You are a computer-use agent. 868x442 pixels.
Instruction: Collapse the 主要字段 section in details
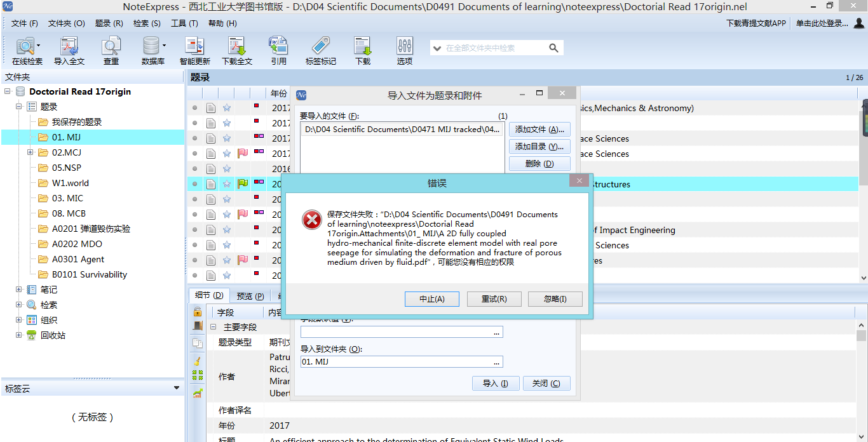[x=214, y=327]
